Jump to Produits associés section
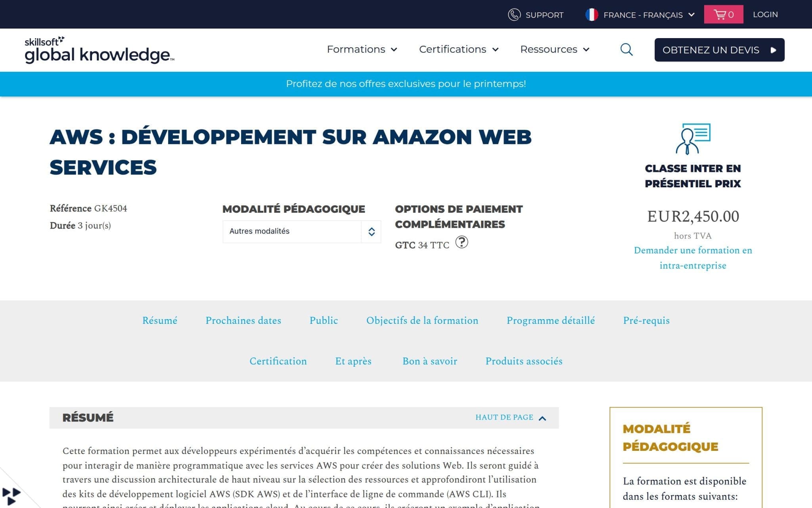Image resolution: width=812 pixels, height=508 pixels. click(x=524, y=361)
